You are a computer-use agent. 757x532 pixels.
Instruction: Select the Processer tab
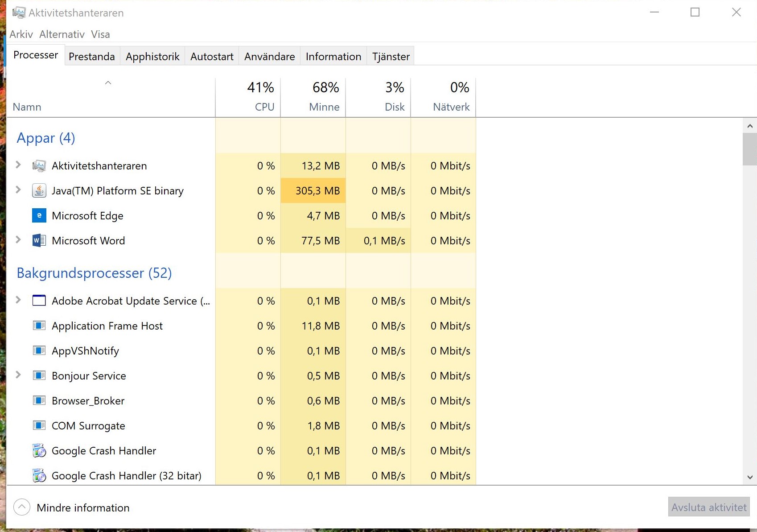(36, 55)
